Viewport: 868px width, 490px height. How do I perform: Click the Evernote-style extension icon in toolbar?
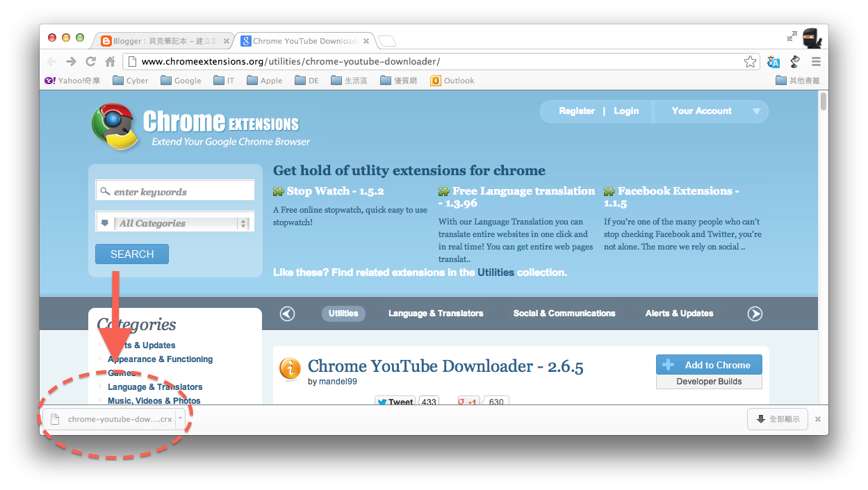coord(795,62)
